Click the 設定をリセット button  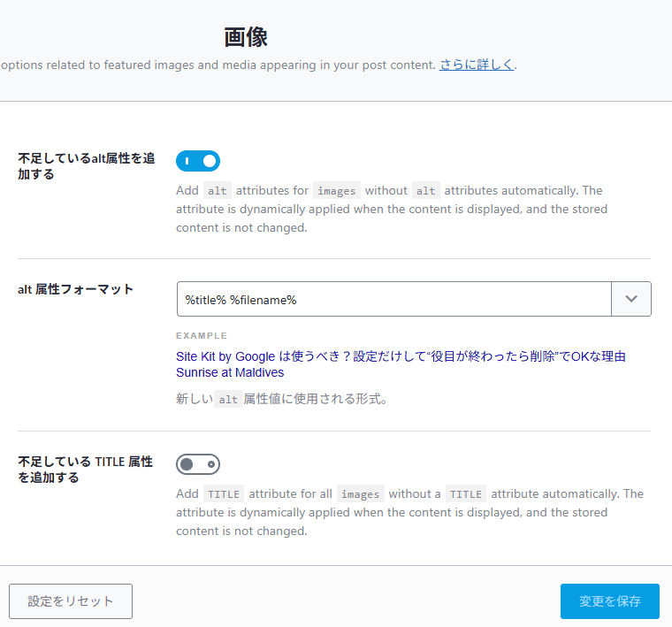tap(71, 600)
